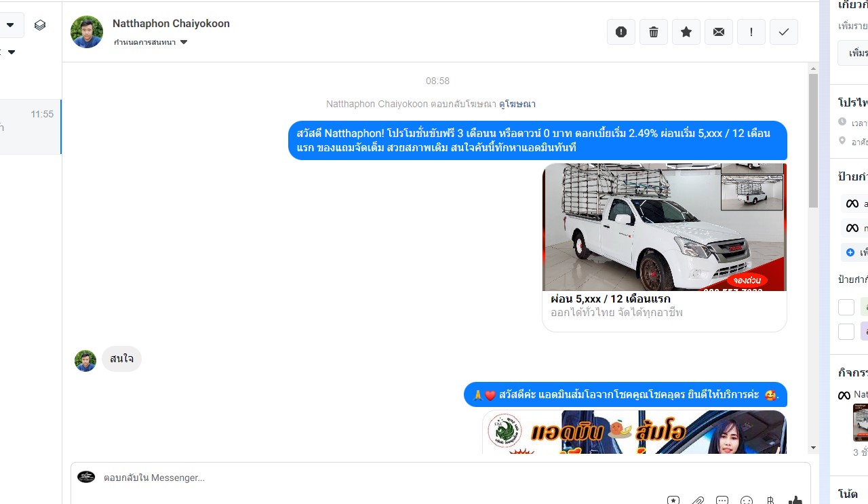Click the "สนใจ" customer message bubble

click(122, 359)
